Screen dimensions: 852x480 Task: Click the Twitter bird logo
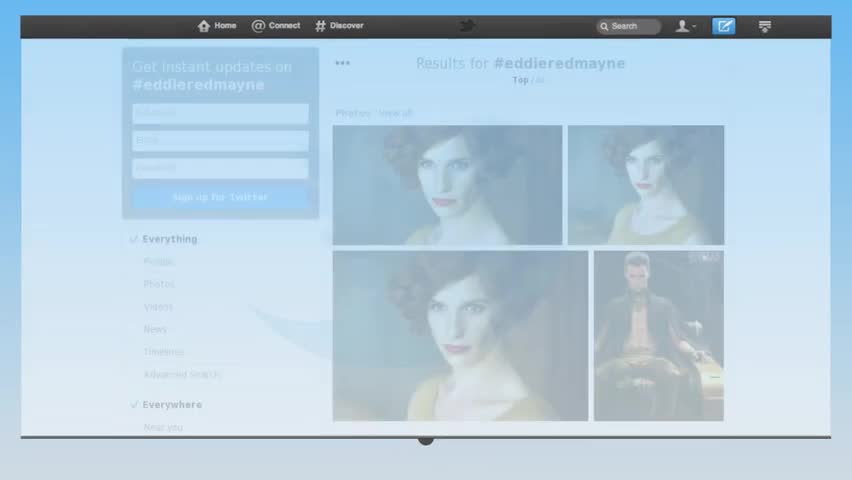click(x=467, y=26)
